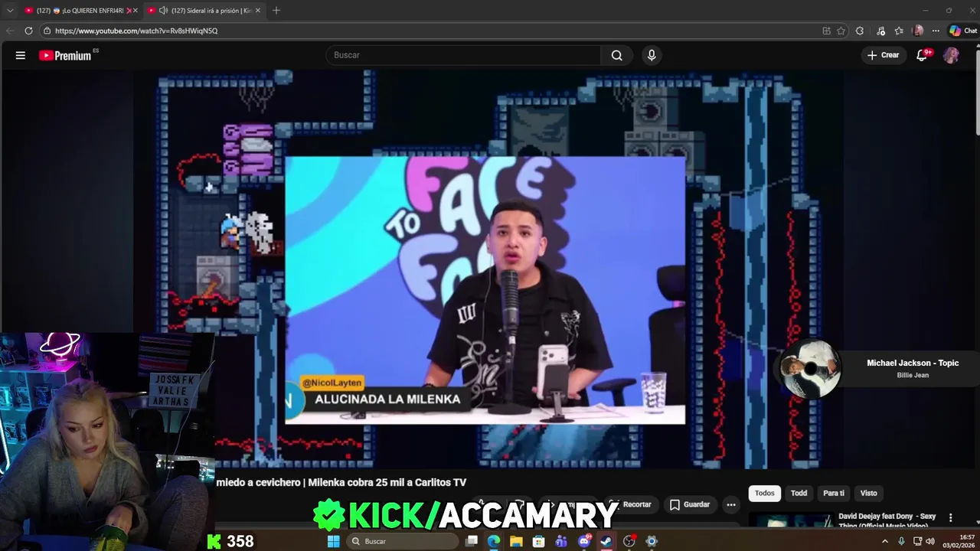Switch to the 'Sideral irá a prisión' tab

203,11
